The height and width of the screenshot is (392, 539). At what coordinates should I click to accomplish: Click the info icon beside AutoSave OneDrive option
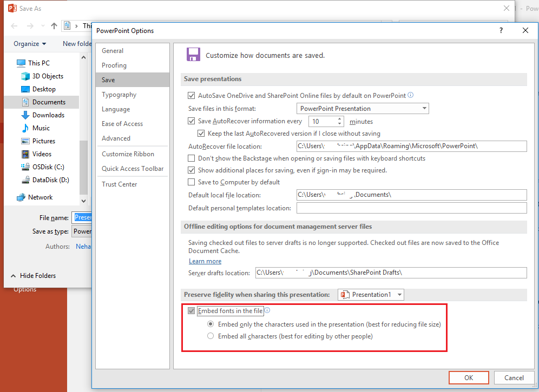click(410, 95)
